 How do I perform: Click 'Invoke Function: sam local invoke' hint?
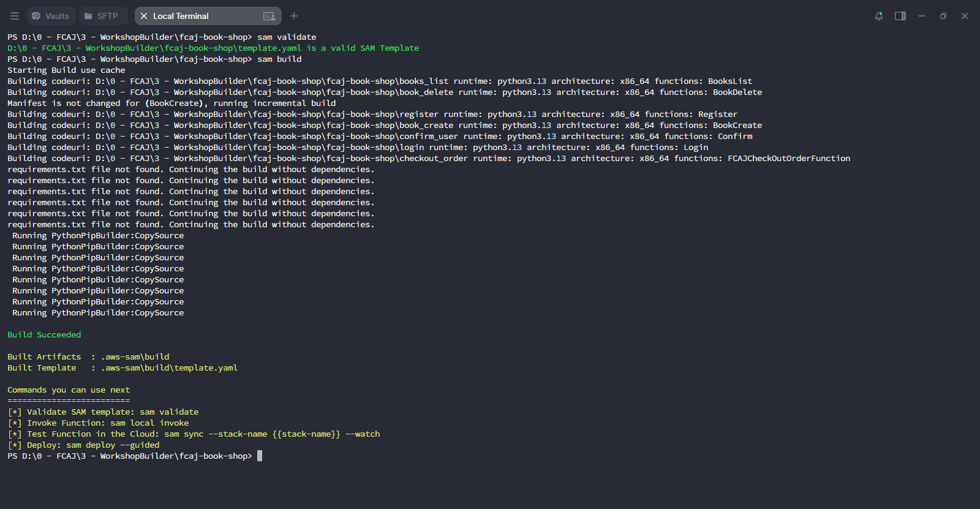point(98,423)
